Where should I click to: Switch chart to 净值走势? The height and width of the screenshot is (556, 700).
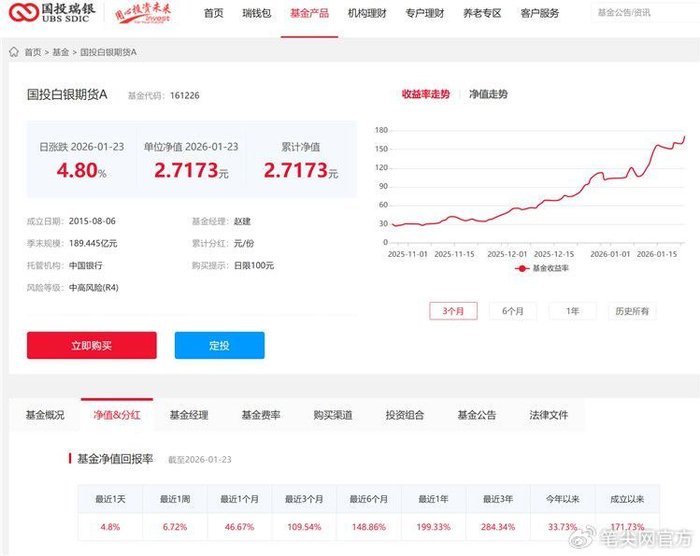click(x=488, y=94)
